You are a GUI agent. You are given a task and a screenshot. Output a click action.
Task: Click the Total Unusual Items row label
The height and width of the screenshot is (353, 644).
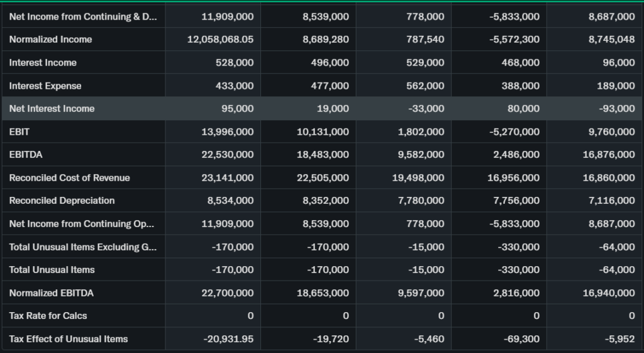pos(52,270)
